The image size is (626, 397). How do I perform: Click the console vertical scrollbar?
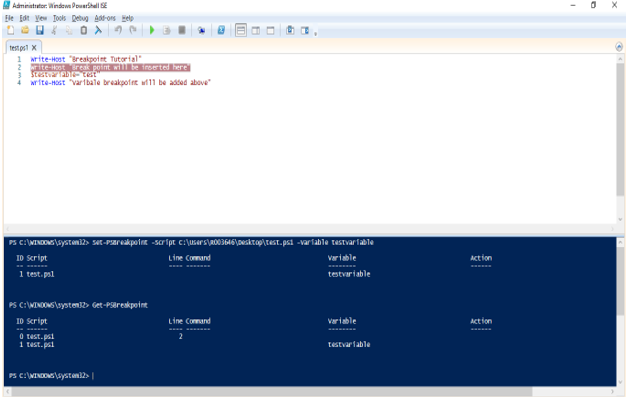620,282
